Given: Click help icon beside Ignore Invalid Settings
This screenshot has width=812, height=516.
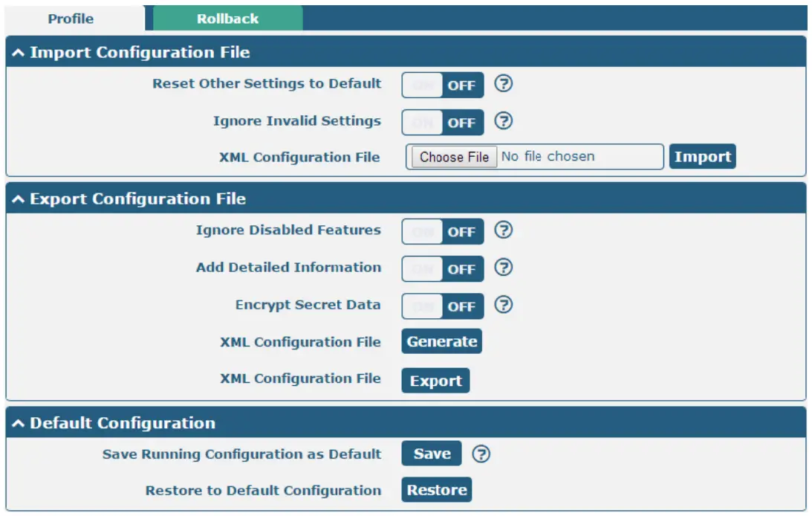Looking at the screenshot, I should (x=504, y=120).
